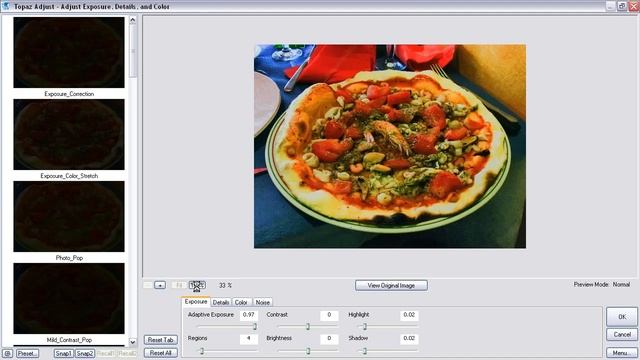Click View Original Image button
640x360 pixels.
[391, 285]
